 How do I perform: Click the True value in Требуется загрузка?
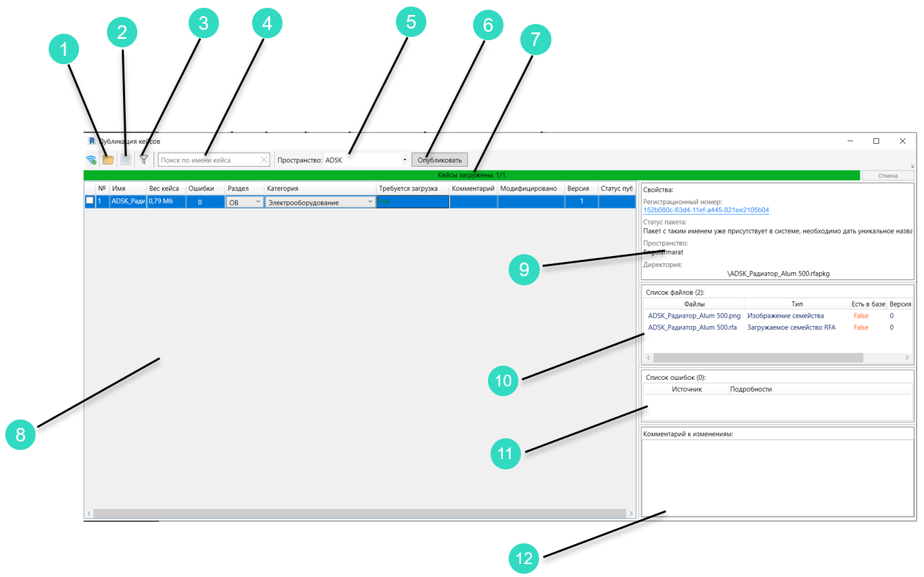pos(412,202)
